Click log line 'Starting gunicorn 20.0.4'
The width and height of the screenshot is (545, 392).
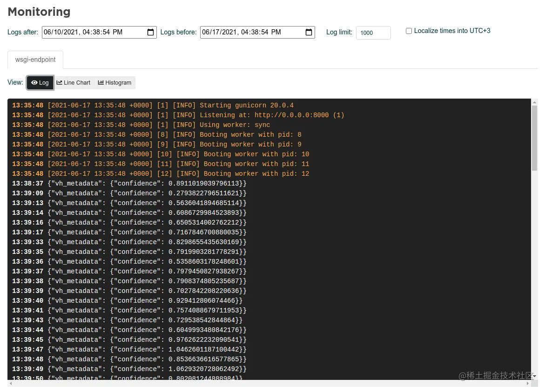pos(153,105)
